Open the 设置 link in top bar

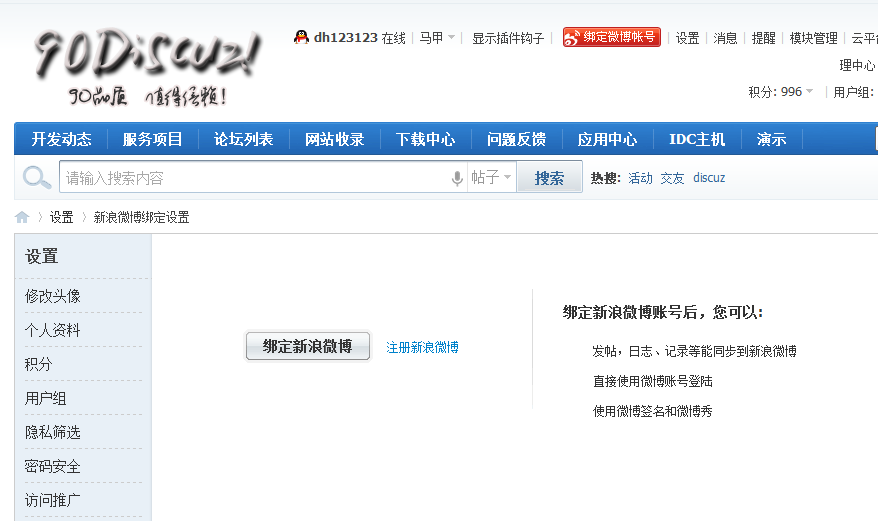tap(687, 38)
